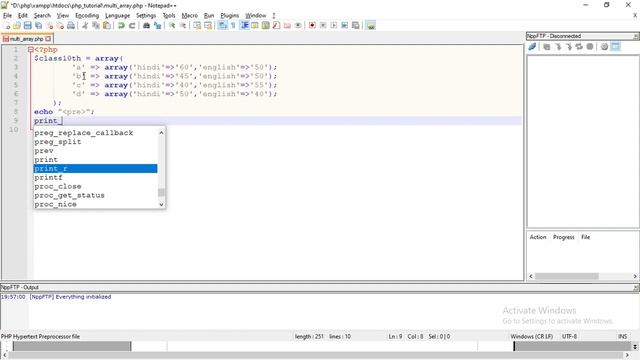The height and width of the screenshot is (360, 640).
Task: Toggle synchronized horizontal scrolling icon
Action: [x=208, y=26]
